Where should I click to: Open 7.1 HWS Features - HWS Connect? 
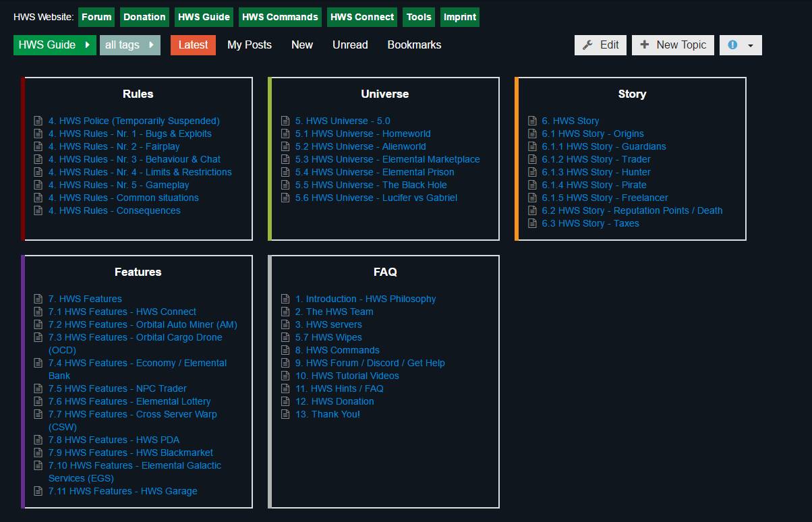[x=122, y=312]
